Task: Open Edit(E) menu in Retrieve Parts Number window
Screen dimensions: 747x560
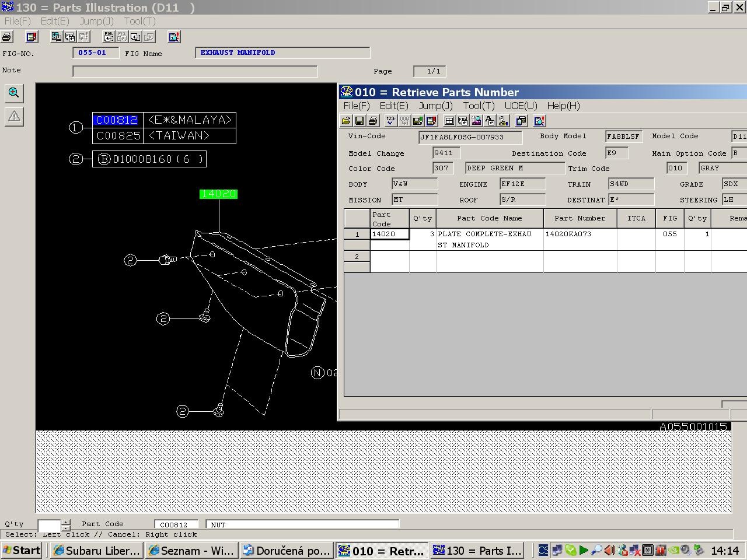Action: 394,106
